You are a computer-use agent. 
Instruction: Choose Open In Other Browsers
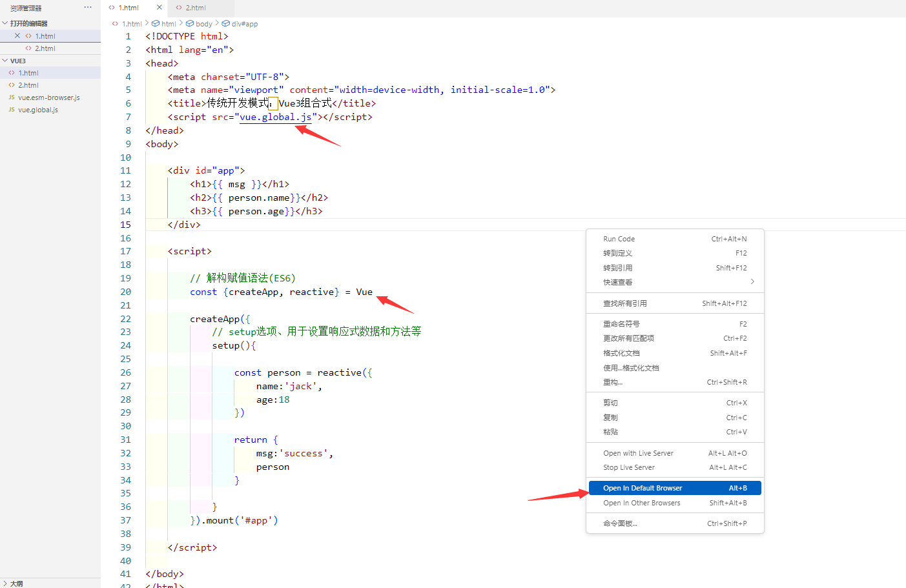point(675,503)
